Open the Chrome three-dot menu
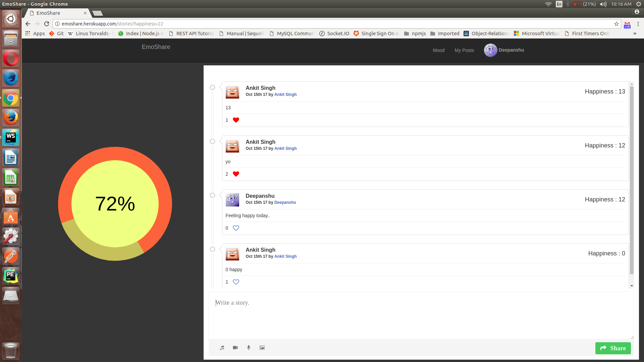Screen dimensions: 644x362 click(x=638, y=24)
